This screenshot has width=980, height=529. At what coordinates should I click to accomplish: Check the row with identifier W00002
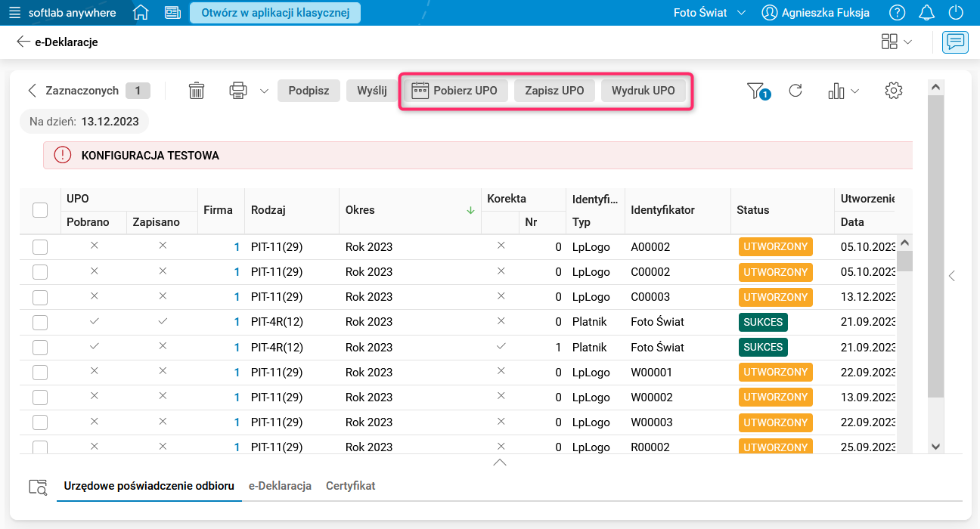[40, 398]
